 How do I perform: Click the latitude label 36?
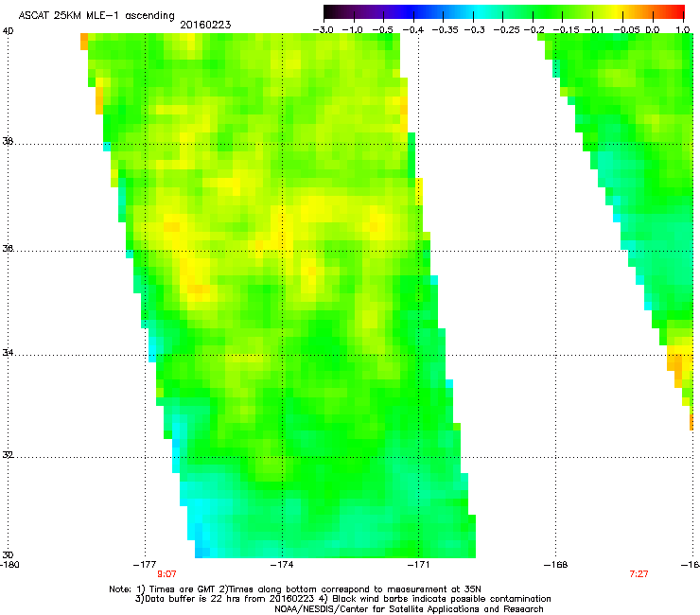tap(8, 248)
